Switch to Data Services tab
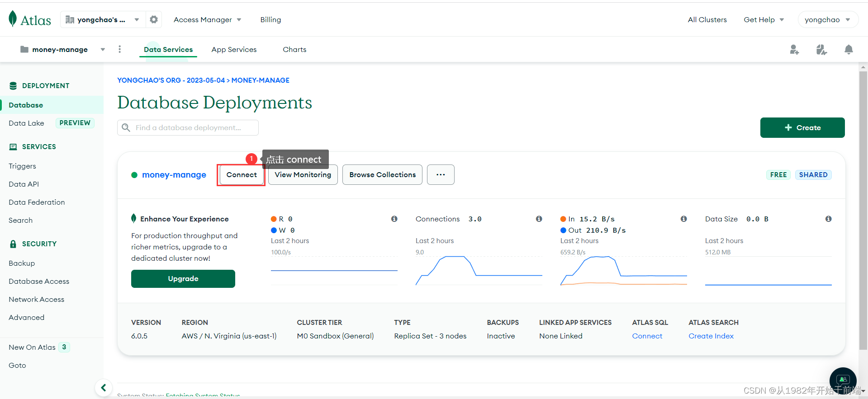The height and width of the screenshot is (399, 868). coord(168,49)
